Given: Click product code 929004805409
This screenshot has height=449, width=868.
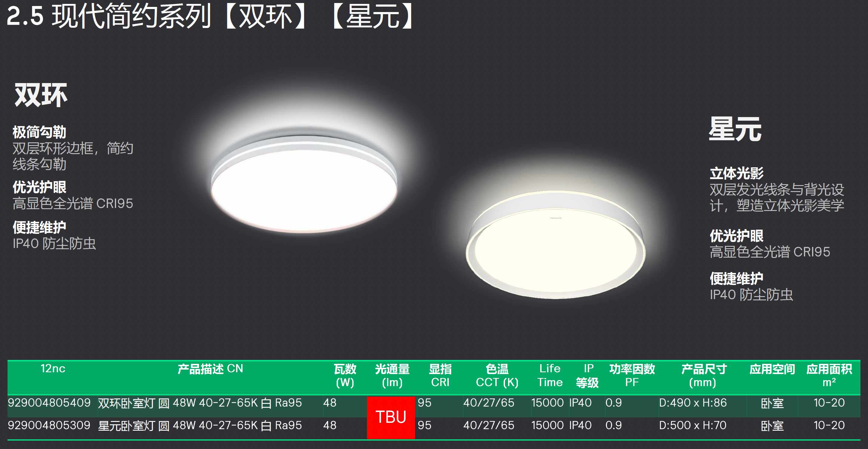Looking at the screenshot, I should pyautogui.click(x=49, y=403).
